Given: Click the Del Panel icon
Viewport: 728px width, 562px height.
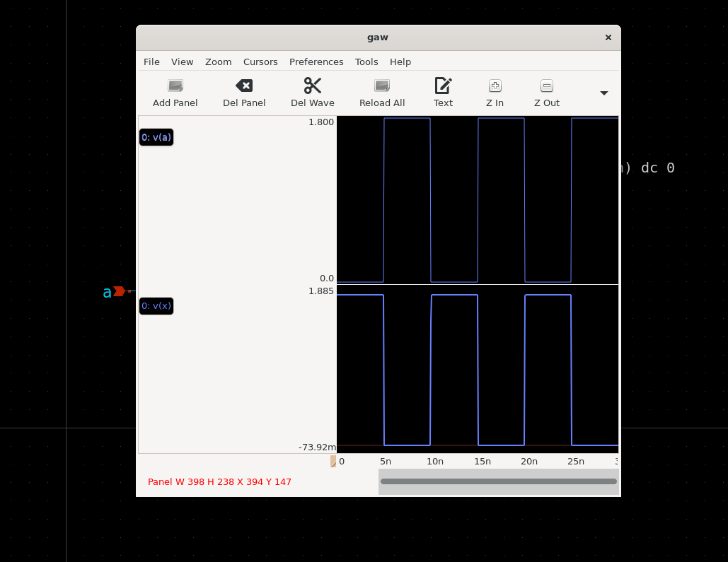Looking at the screenshot, I should tap(244, 86).
